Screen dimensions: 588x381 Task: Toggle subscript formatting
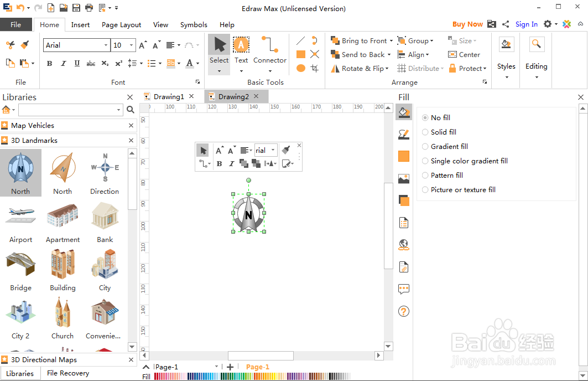[x=105, y=64]
